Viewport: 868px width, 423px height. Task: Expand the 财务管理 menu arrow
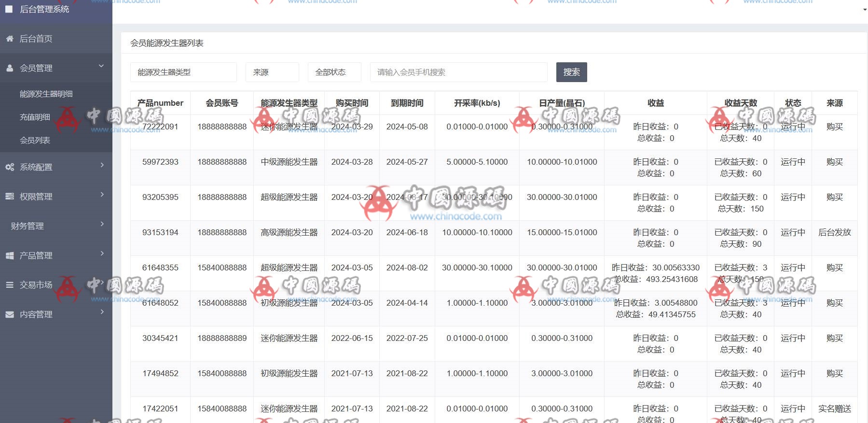[102, 224]
